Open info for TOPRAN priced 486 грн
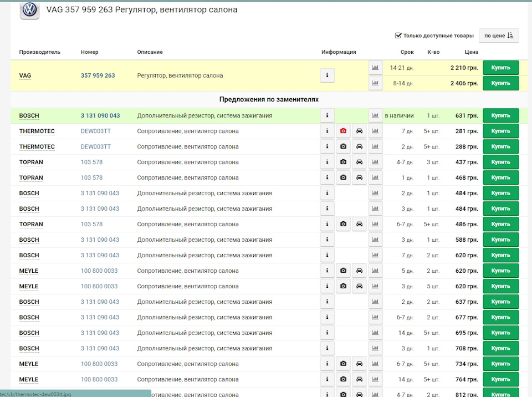Image resolution: width=532 pixels, height=397 pixels. [327, 224]
